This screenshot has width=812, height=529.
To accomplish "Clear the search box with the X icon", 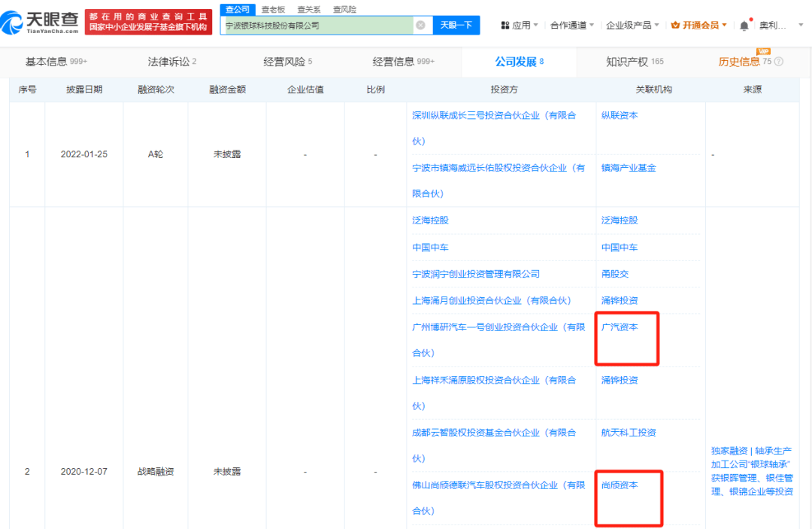I will (420, 25).
